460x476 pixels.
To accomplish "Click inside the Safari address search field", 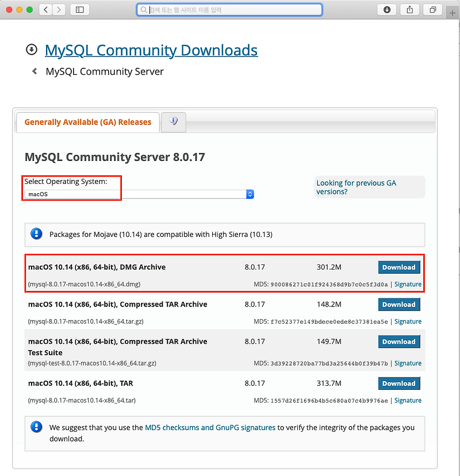I will [x=230, y=9].
